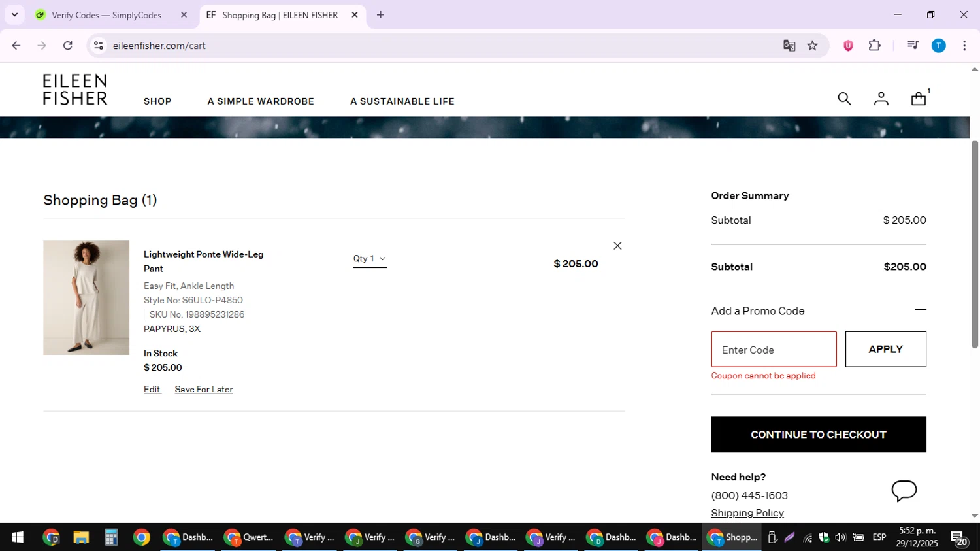Click the SKU No. 198895231286 text
Screen dimensions: 980x551
[x=197, y=315]
